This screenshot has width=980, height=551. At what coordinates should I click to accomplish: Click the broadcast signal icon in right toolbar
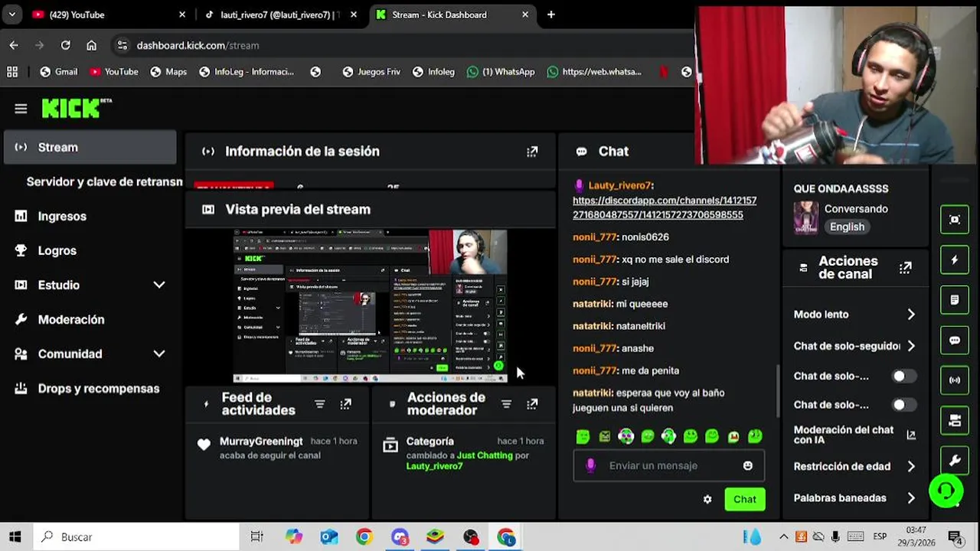[x=954, y=380]
